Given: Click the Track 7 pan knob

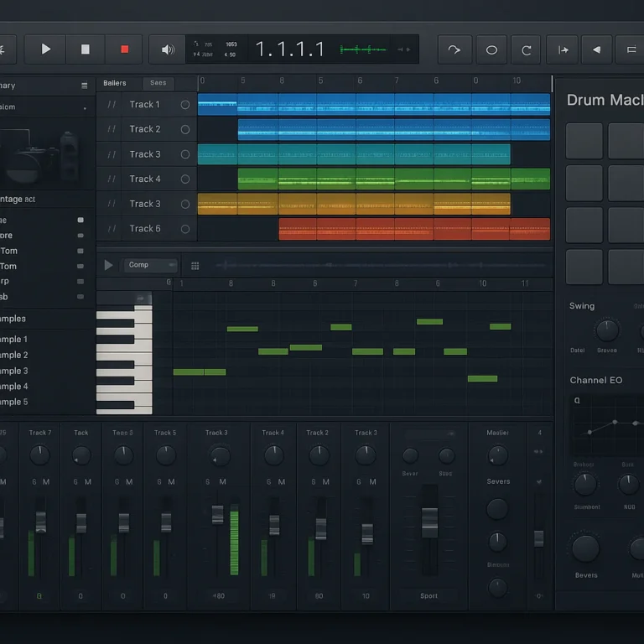Looking at the screenshot, I should coord(40,455).
